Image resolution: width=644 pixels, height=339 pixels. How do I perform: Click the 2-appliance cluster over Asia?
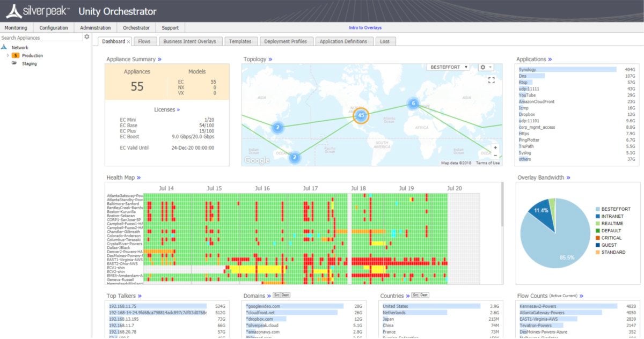click(x=277, y=128)
